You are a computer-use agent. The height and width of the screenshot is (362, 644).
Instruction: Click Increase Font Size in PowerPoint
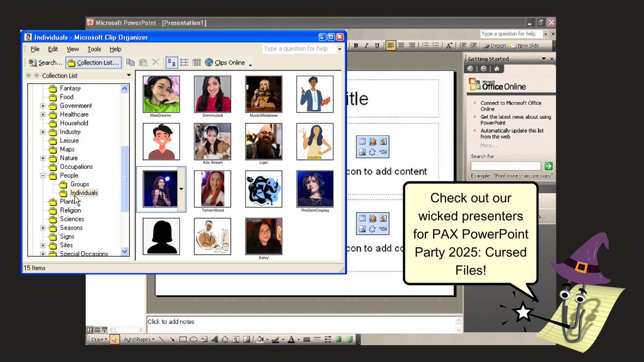[450, 46]
